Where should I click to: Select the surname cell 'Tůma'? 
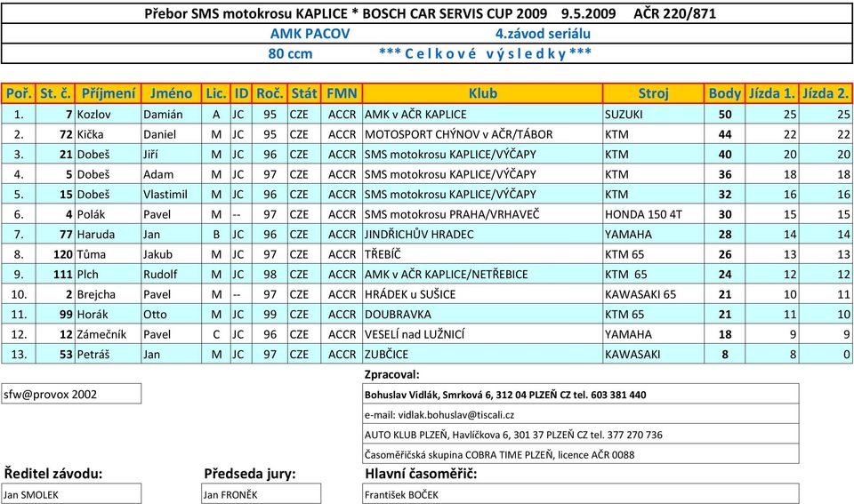click(109, 254)
